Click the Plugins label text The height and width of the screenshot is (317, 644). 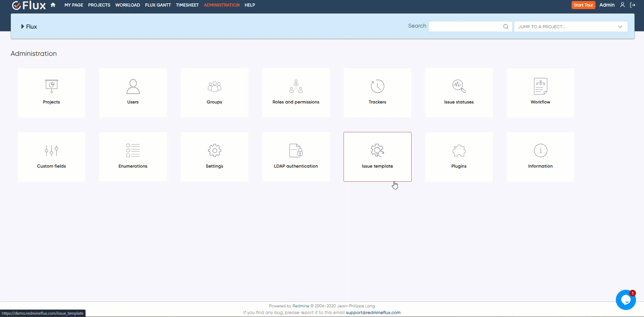[x=459, y=166]
